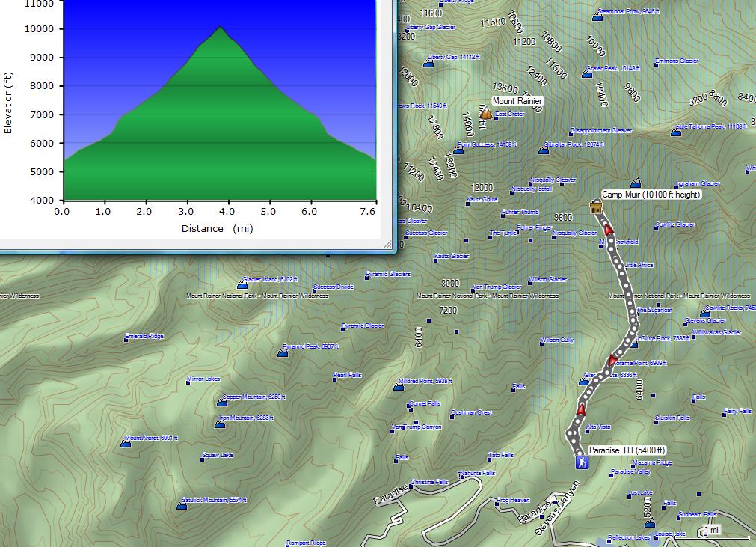Click the Gibraltar Rock peak icon
The height and width of the screenshot is (547, 756).
point(544,150)
